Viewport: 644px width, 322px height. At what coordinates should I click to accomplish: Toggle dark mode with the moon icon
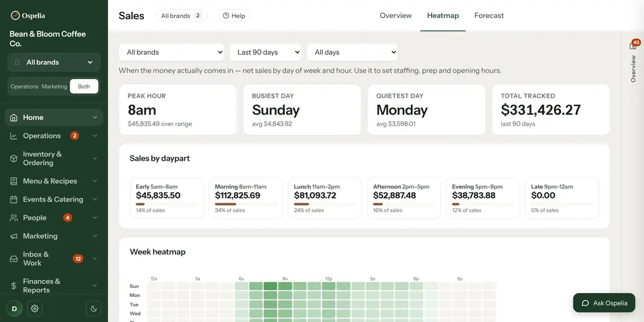pos(94,309)
